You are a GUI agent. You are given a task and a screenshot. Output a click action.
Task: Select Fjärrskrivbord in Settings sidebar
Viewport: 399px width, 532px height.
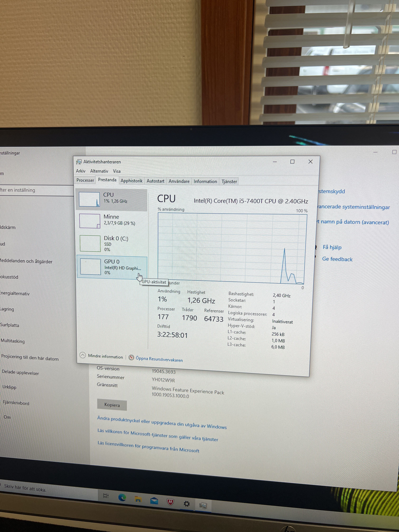point(16,403)
